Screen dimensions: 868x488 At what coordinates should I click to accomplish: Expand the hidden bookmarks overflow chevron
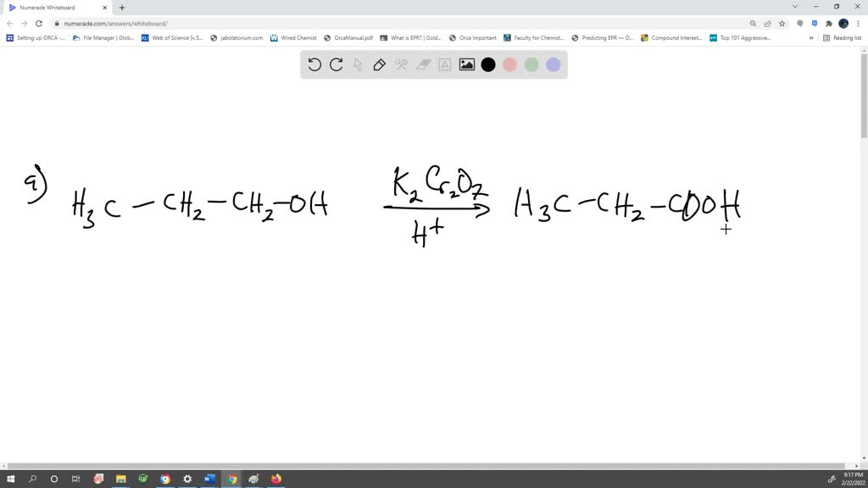(x=811, y=37)
